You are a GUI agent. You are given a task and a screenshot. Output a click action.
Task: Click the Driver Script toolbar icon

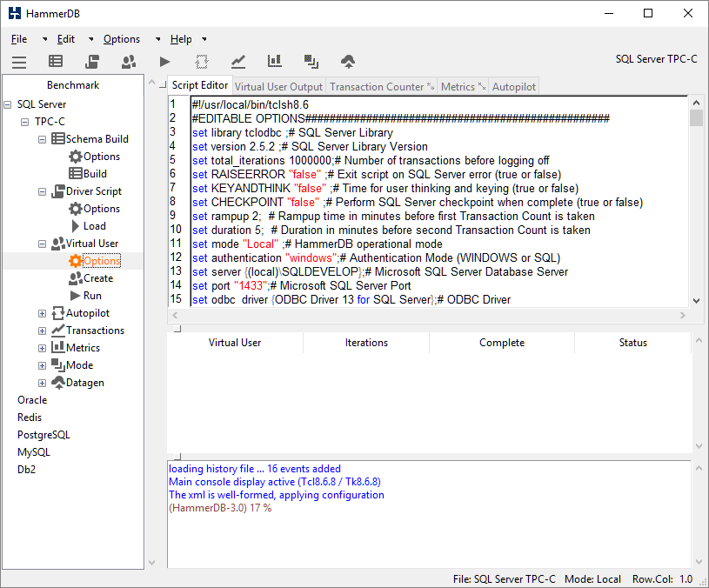pyautogui.click(x=92, y=62)
